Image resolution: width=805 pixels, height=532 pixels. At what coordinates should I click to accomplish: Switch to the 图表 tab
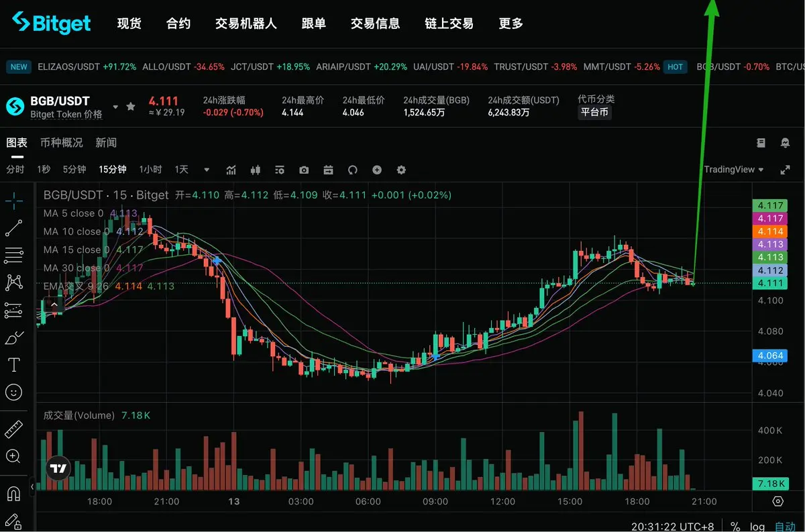point(17,143)
